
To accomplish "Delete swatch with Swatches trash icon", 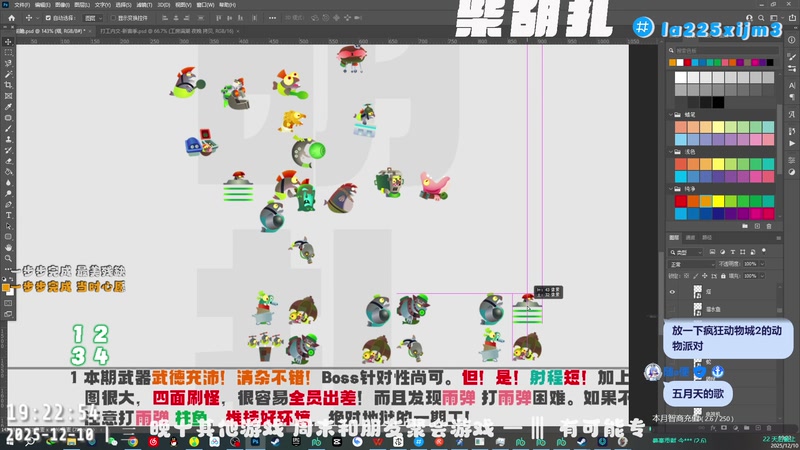I will 769,226.
